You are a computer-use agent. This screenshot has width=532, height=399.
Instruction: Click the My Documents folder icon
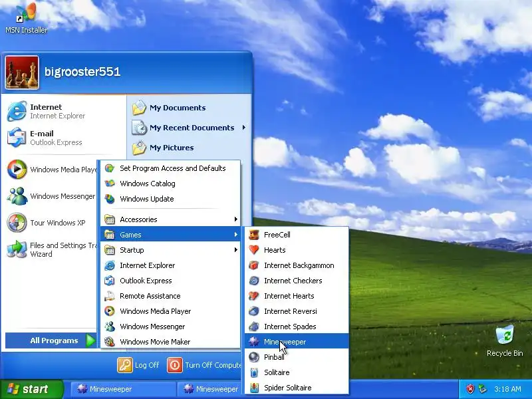coord(139,108)
